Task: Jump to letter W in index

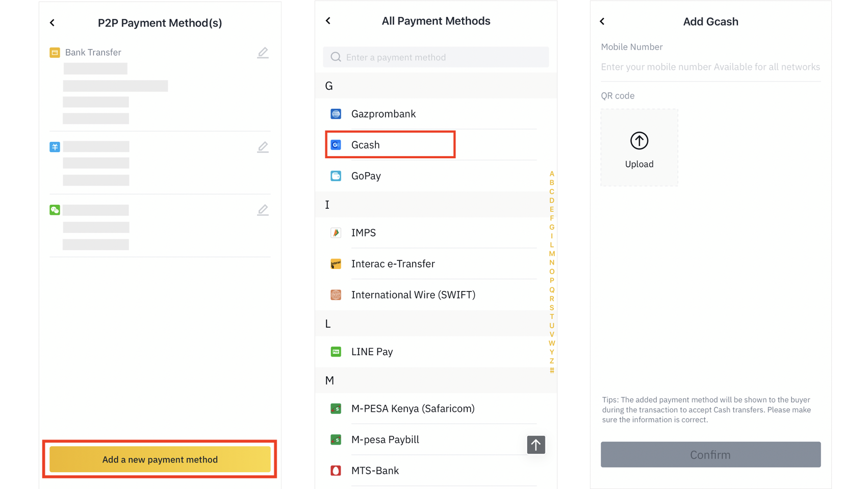Action: [552, 343]
